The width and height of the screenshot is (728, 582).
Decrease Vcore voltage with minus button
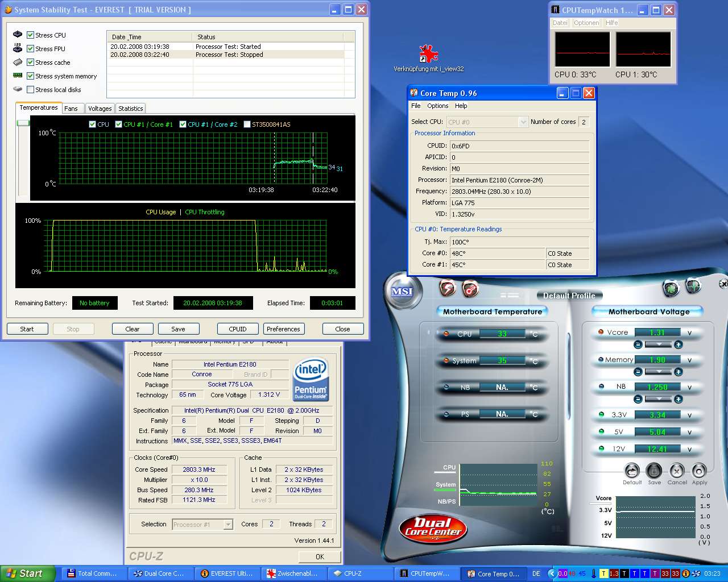(638, 344)
